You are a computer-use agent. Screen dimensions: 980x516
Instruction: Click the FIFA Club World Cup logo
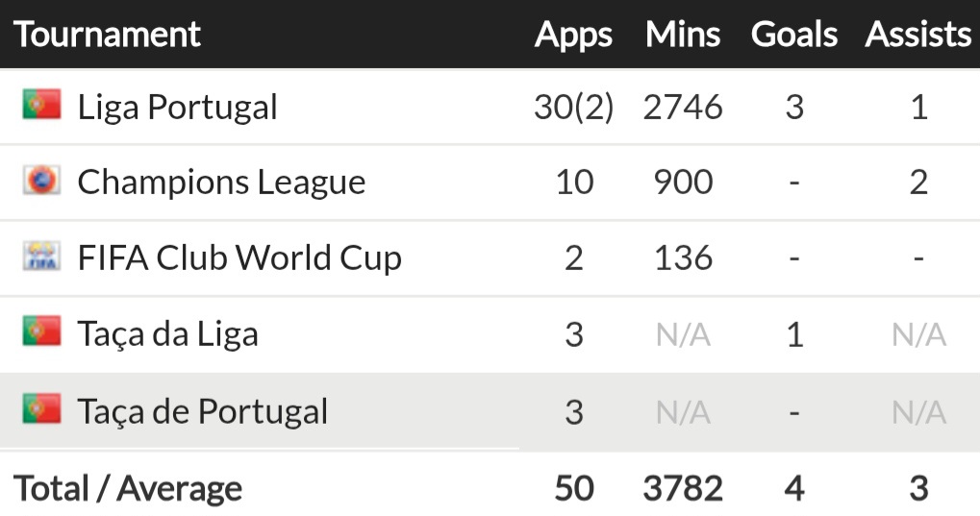pos(42,257)
